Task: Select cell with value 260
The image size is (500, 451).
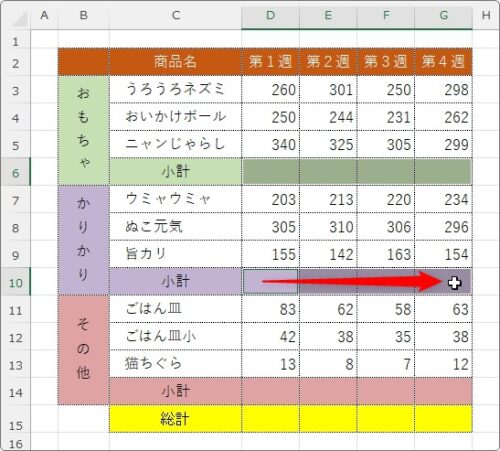Action: [x=270, y=89]
